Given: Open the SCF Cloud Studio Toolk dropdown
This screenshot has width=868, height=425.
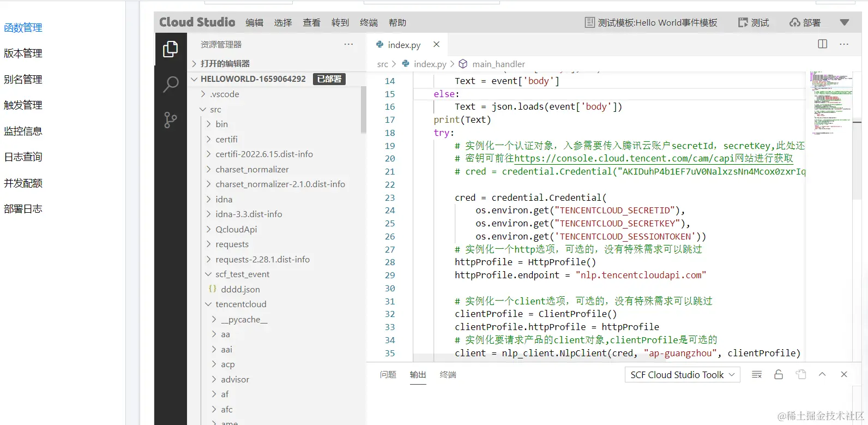Looking at the screenshot, I should click(x=683, y=375).
